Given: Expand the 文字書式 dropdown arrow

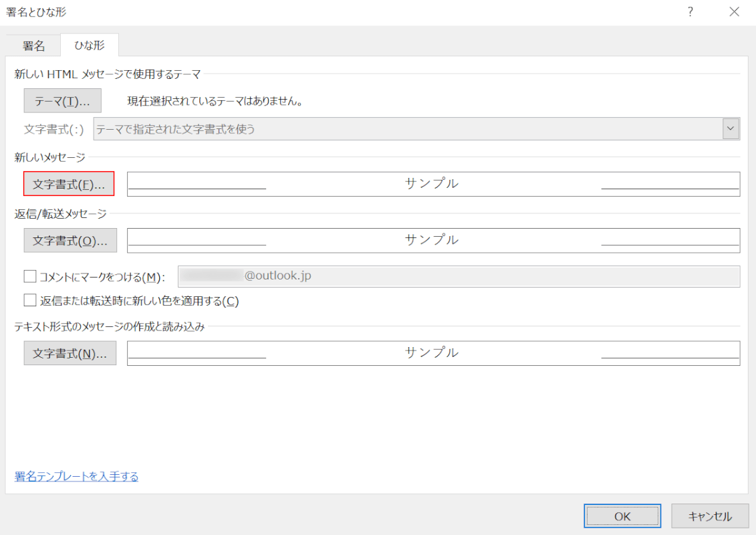Looking at the screenshot, I should [x=731, y=128].
